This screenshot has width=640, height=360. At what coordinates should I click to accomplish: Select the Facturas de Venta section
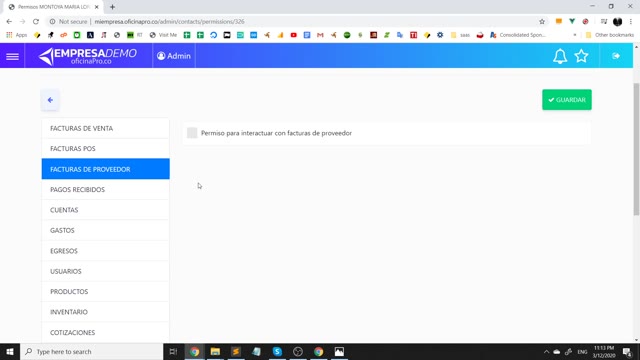(x=105, y=128)
